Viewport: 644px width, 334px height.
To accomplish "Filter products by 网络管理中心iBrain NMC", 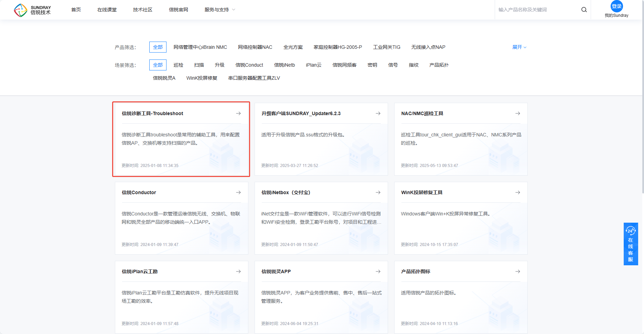I will (x=200, y=47).
